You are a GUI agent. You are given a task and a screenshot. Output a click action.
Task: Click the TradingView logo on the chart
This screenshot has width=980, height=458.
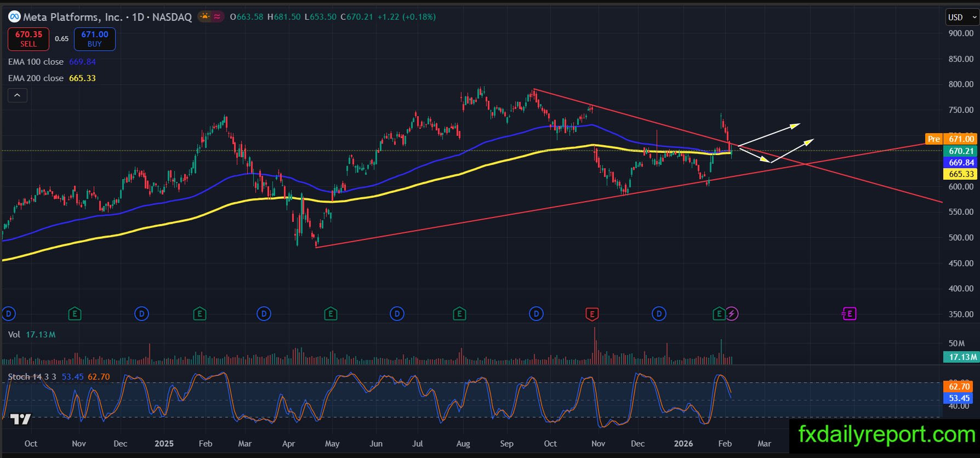click(21, 420)
